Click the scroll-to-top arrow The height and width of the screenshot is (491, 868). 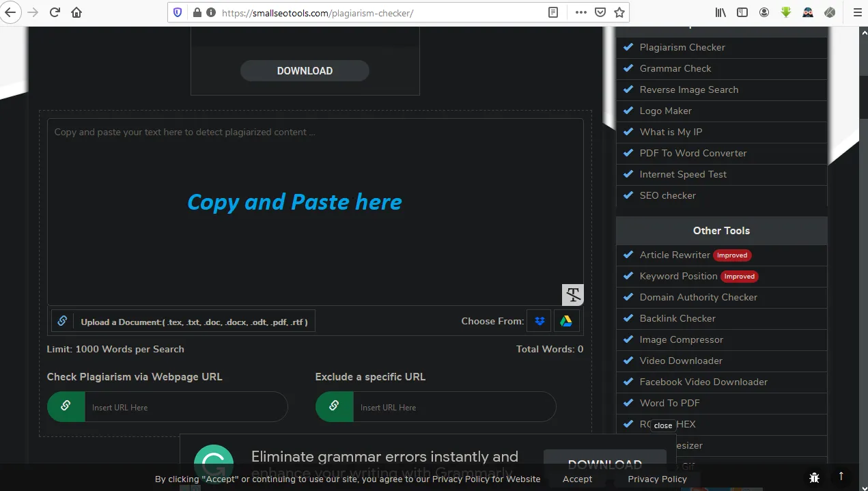[841, 475]
